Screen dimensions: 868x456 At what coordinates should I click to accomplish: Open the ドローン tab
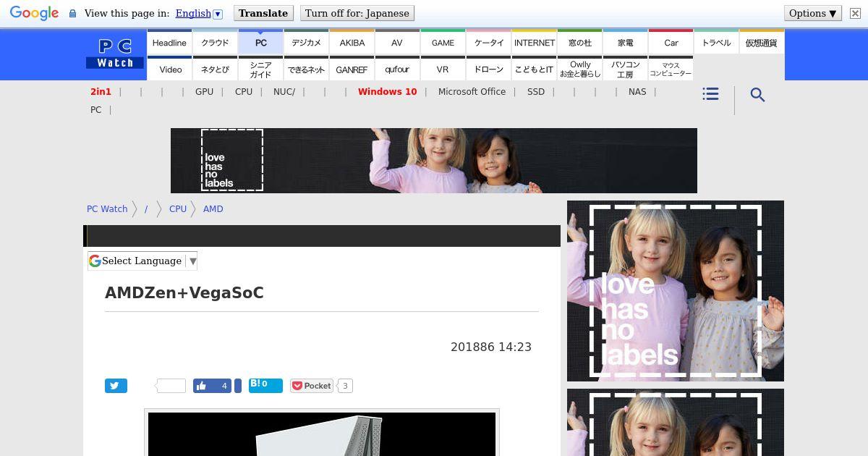tap(489, 69)
